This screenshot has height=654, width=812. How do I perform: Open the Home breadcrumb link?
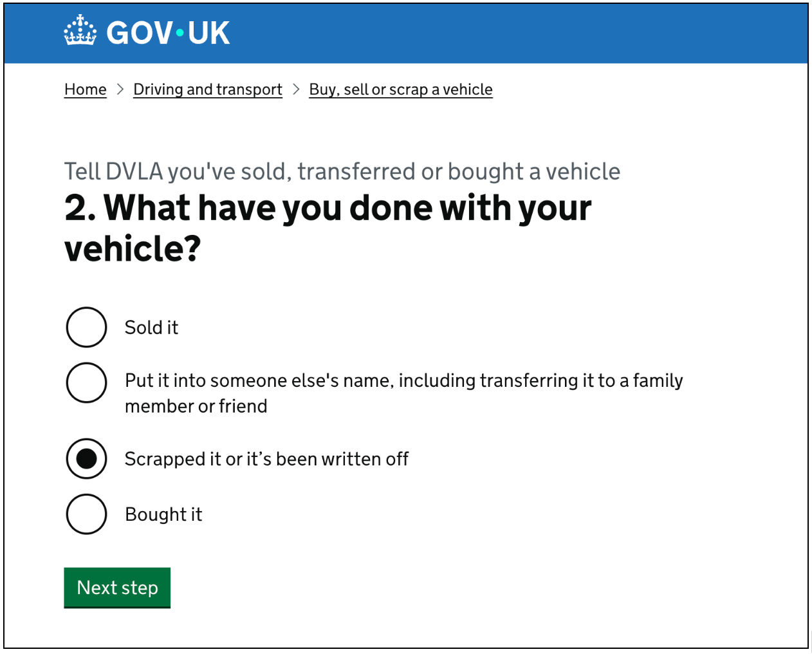(85, 89)
